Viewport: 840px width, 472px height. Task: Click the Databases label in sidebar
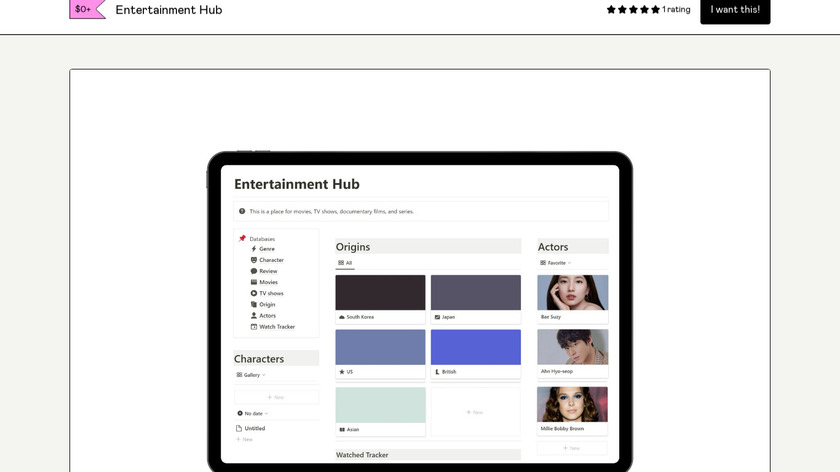click(262, 239)
